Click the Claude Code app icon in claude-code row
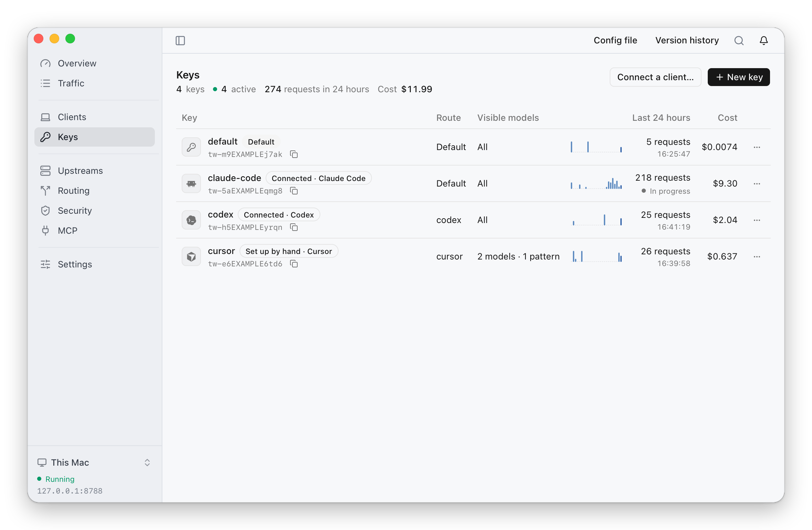This screenshot has height=530, width=812. [191, 184]
